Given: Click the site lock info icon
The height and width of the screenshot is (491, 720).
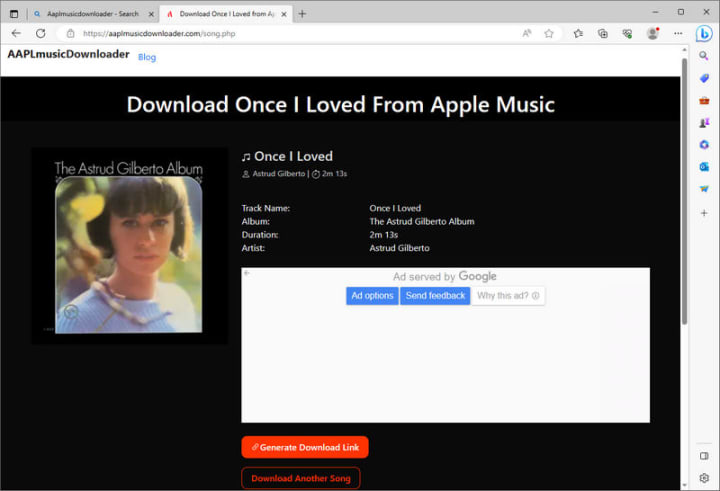Looking at the screenshot, I should [70, 34].
